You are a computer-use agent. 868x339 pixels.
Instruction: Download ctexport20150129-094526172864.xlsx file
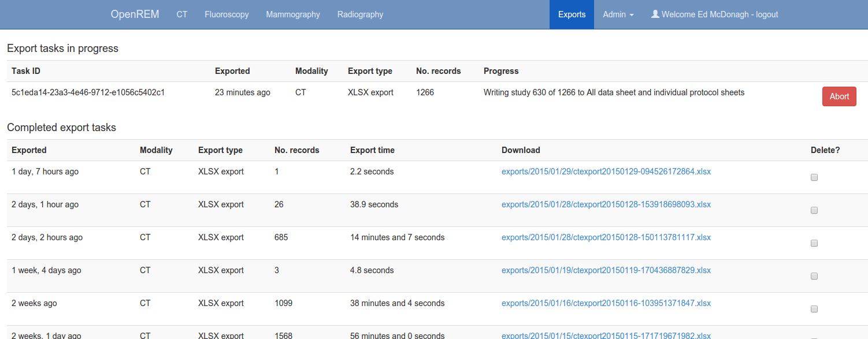point(606,172)
